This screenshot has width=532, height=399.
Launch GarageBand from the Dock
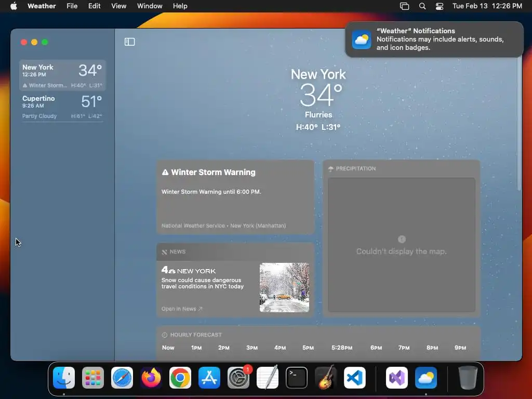click(x=326, y=378)
